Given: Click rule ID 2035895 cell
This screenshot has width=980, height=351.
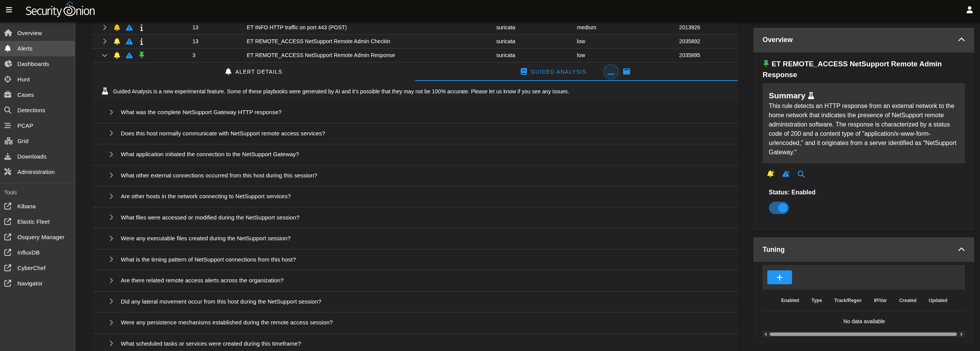Looking at the screenshot, I should click(689, 55).
